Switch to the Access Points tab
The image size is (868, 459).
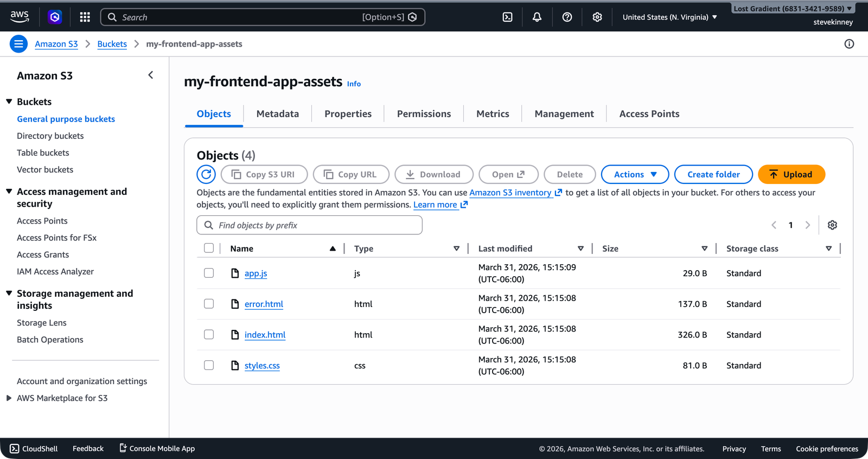[649, 114]
